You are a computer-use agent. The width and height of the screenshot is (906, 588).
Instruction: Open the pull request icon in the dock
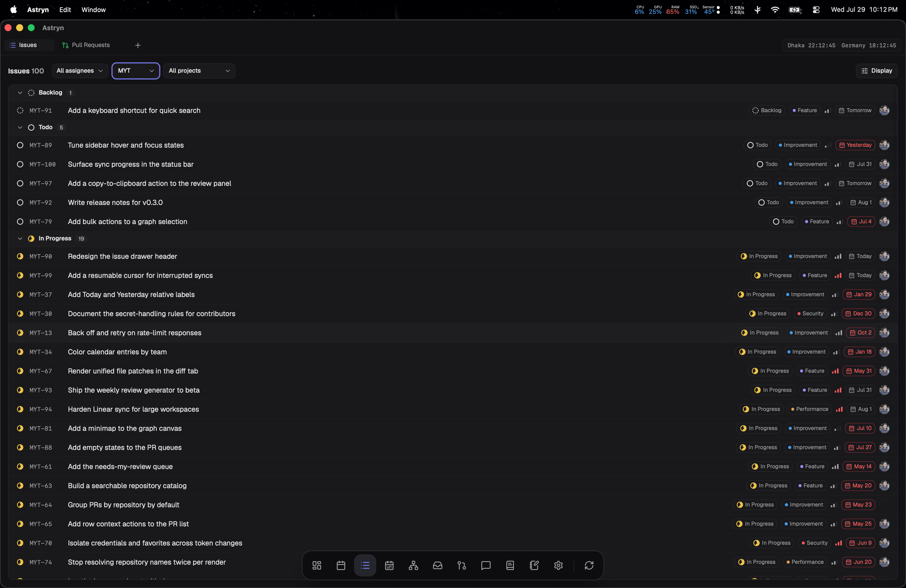462,565
